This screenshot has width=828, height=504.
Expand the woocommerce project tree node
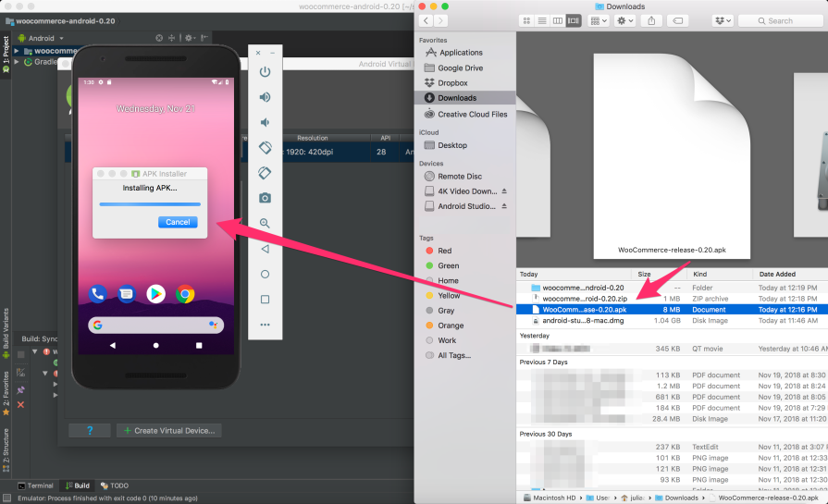(17, 51)
